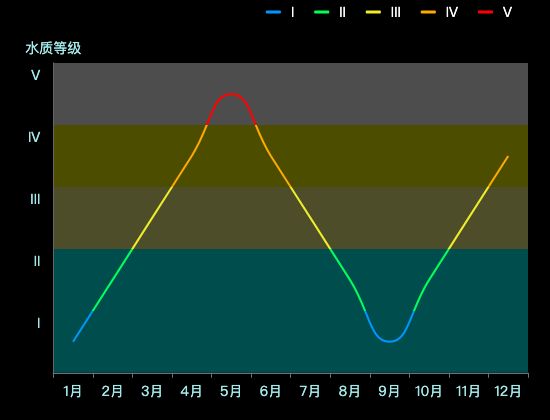Select the II label on the y-axis
Viewport: 550px width, 420px height.
pos(37,261)
